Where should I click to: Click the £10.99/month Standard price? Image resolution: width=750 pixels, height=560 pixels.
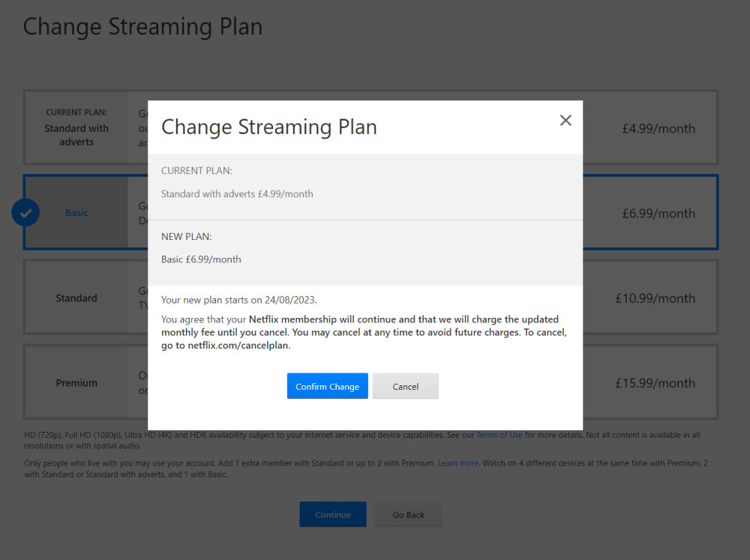(655, 298)
